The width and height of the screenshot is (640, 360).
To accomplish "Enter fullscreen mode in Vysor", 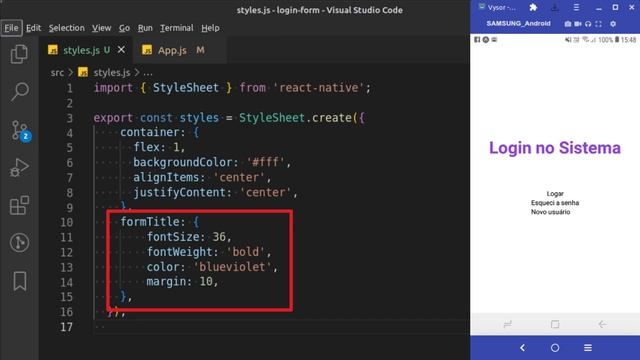I will (x=598, y=24).
